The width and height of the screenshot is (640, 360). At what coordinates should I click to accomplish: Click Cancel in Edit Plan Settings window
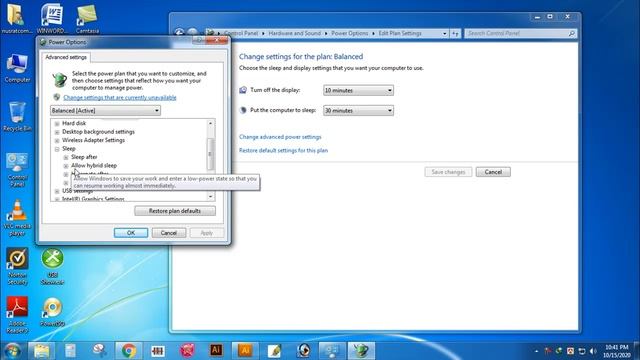493,172
